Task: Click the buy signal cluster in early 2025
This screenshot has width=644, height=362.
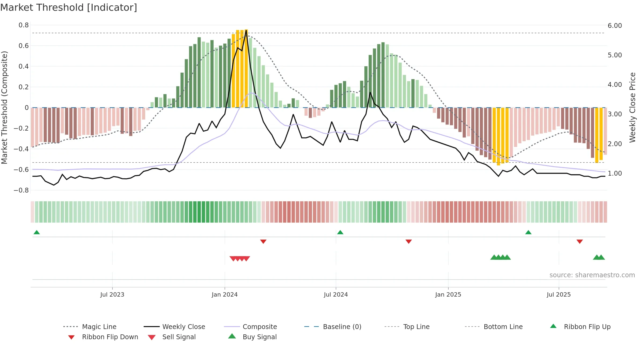Action: 500,257
